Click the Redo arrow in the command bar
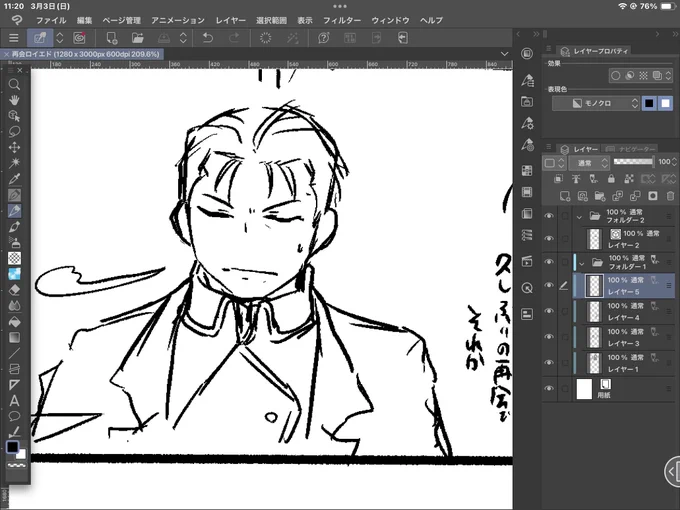The height and width of the screenshot is (510, 680). 234,38
